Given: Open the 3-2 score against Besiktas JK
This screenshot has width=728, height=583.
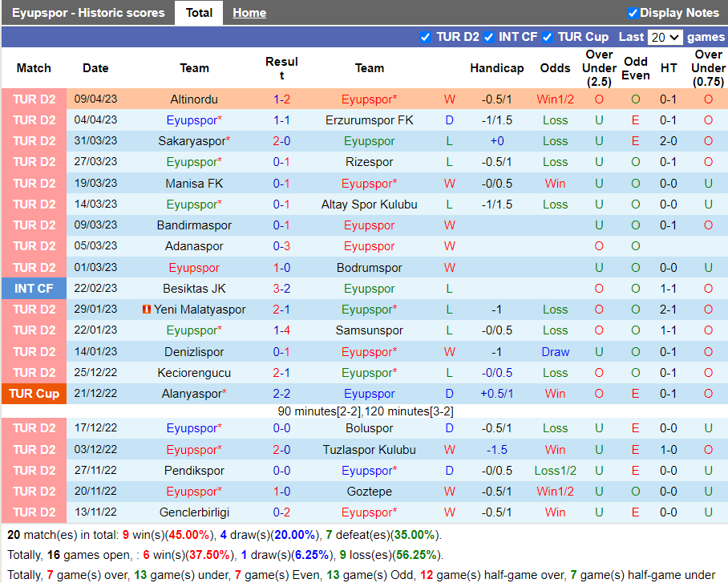Looking at the screenshot, I should (x=281, y=289).
